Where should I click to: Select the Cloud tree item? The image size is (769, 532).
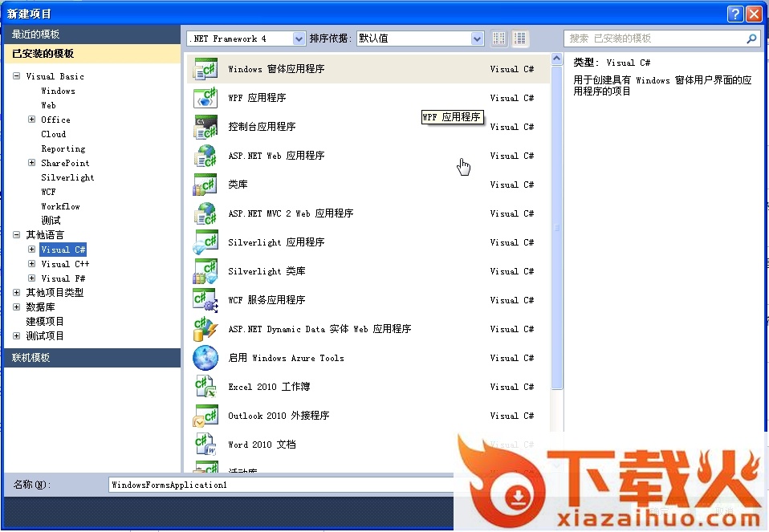point(53,134)
